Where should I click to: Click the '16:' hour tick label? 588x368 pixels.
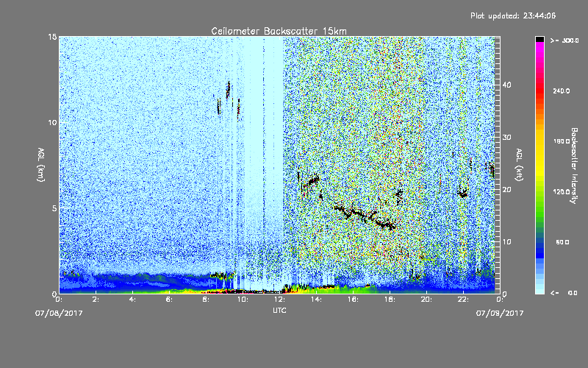pyautogui.click(x=353, y=300)
